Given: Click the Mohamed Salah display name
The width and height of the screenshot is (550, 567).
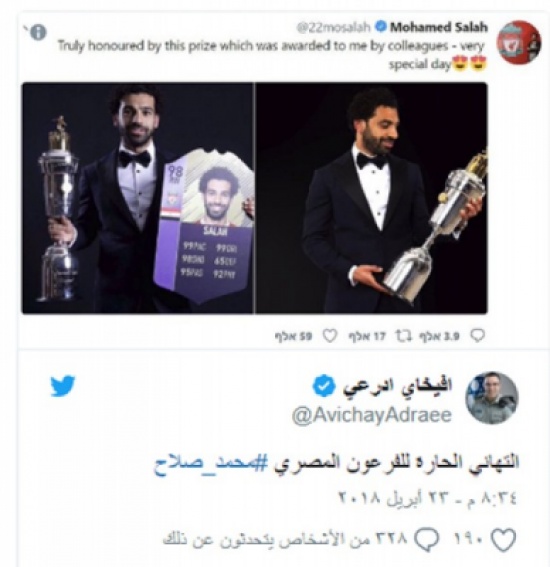Looking at the screenshot, I should (x=439, y=27).
